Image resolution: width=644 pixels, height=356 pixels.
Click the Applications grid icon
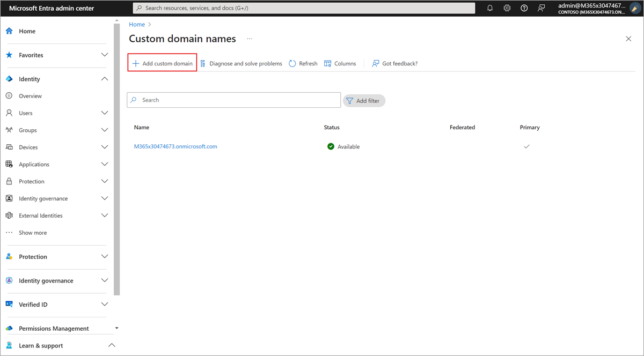tap(9, 164)
